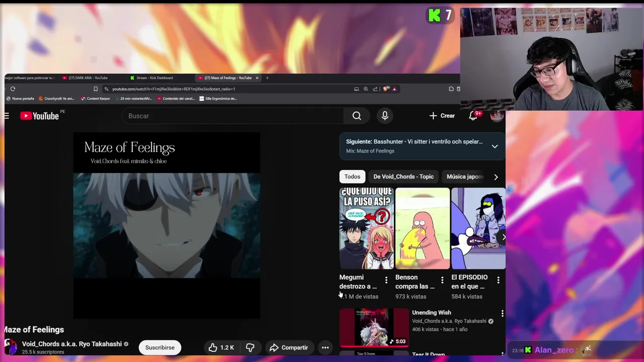This screenshot has width=644, height=362.
Task: Click the Alan_zero chat username in the overlay
Action: pyautogui.click(x=553, y=350)
